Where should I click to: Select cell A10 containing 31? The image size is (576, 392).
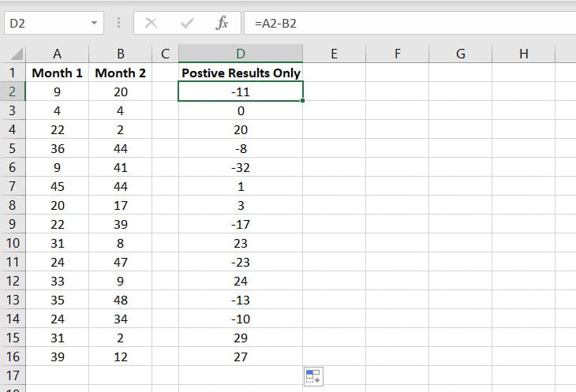point(58,243)
